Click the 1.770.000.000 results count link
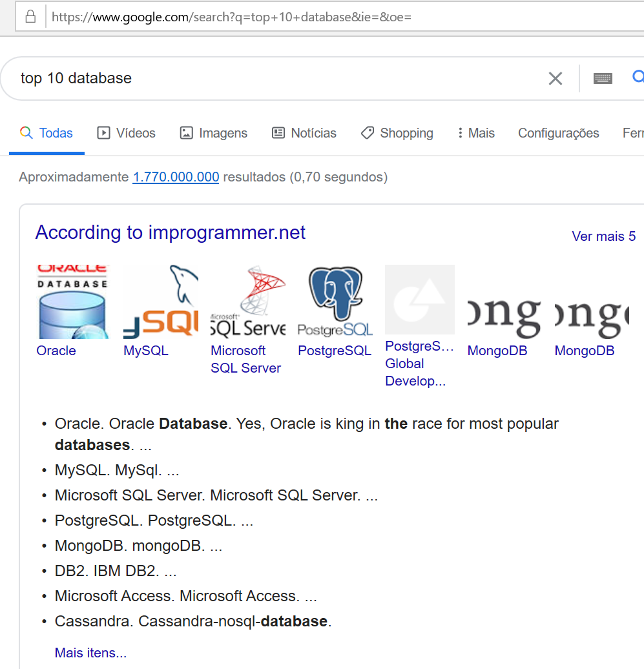The image size is (644, 669). click(x=176, y=177)
